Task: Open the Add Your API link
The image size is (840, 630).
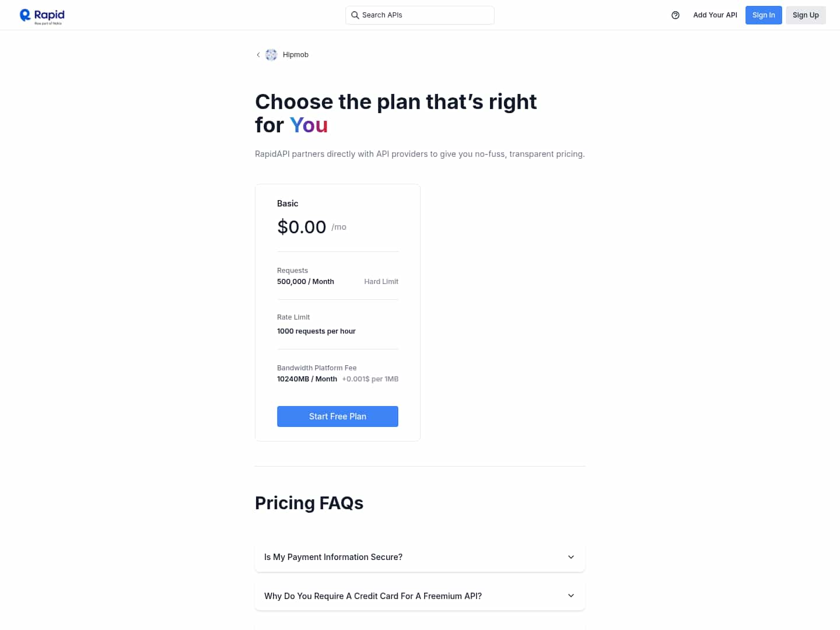Action: pyautogui.click(x=715, y=15)
